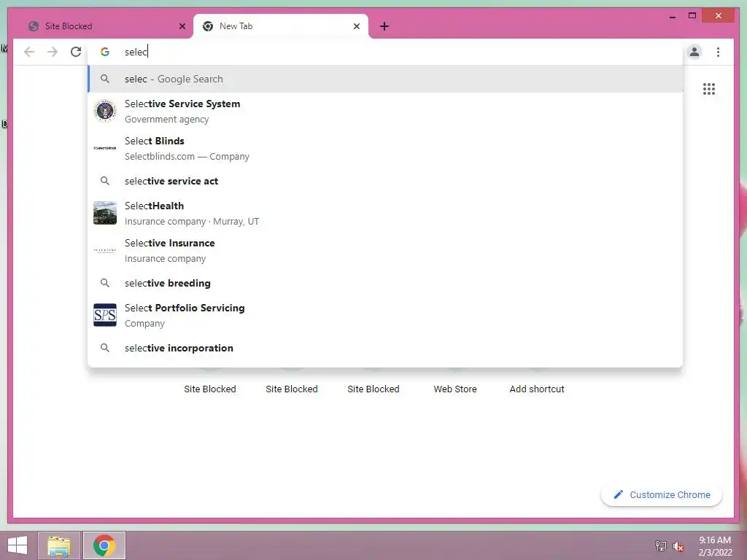The image size is (747, 560).
Task: Click the SelectHealth building thumbnail
Action: (105, 213)
